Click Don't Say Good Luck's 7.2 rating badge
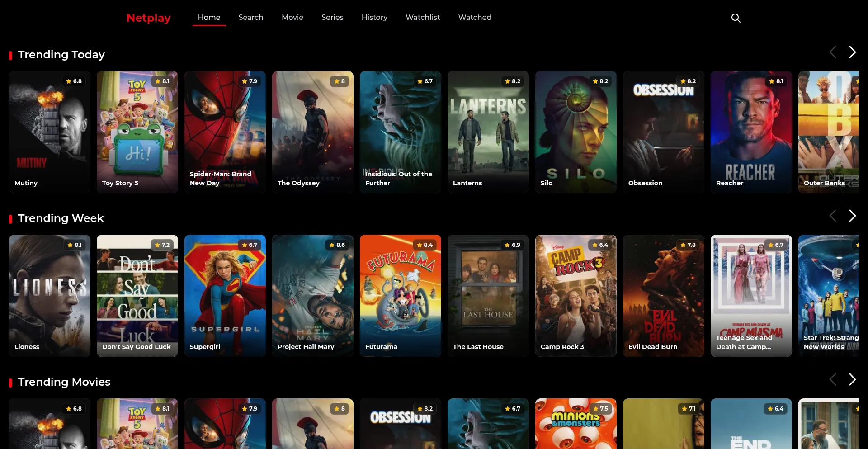 point(162,245)
